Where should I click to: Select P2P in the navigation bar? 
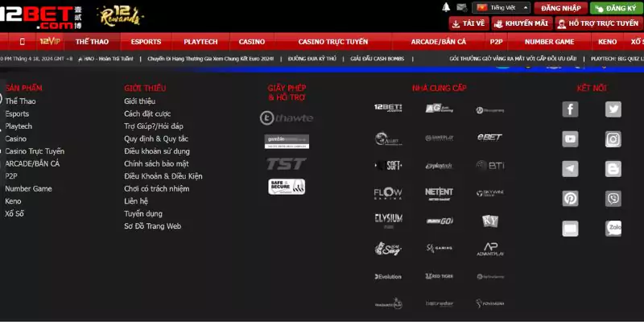point(496,42)
